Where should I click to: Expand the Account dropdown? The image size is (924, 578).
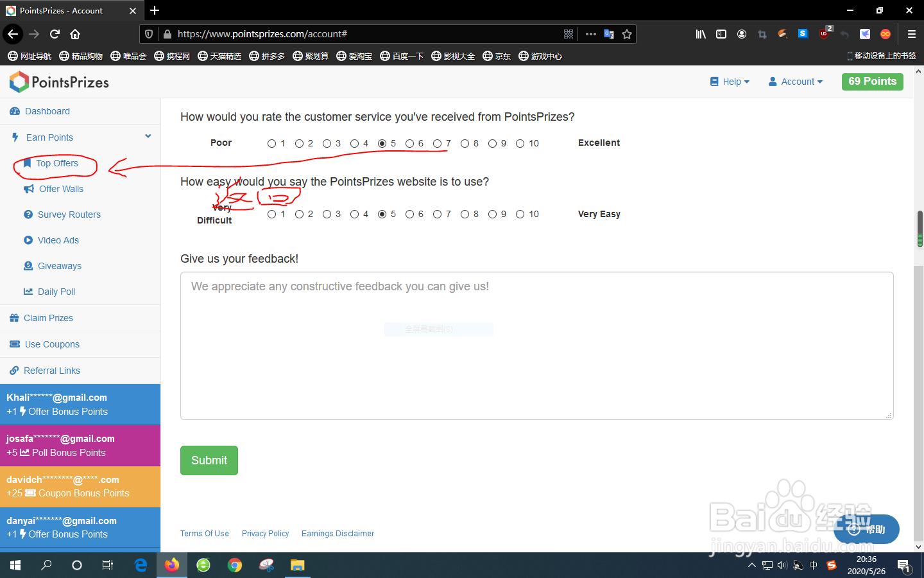(796, 82)
